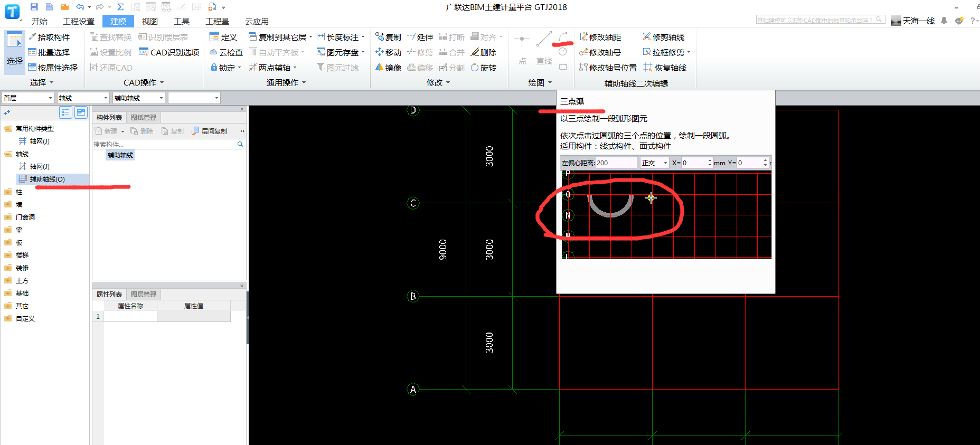Click 恢复轴线 restore axis tool
The width and height of the screenshot is (980, 445).
pos(665,68)
